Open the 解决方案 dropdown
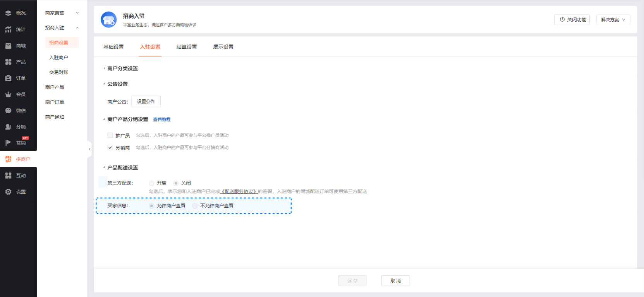644x297 pixels. pos(613,20)
